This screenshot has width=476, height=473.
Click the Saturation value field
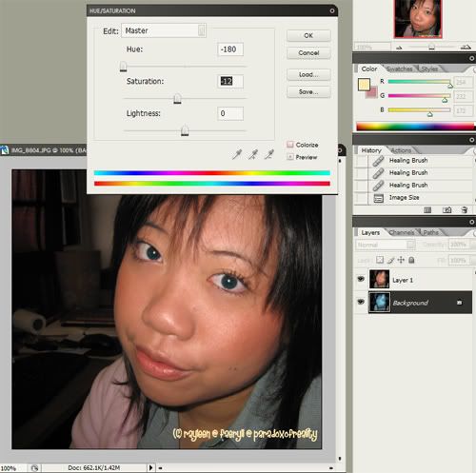point(230,81)
